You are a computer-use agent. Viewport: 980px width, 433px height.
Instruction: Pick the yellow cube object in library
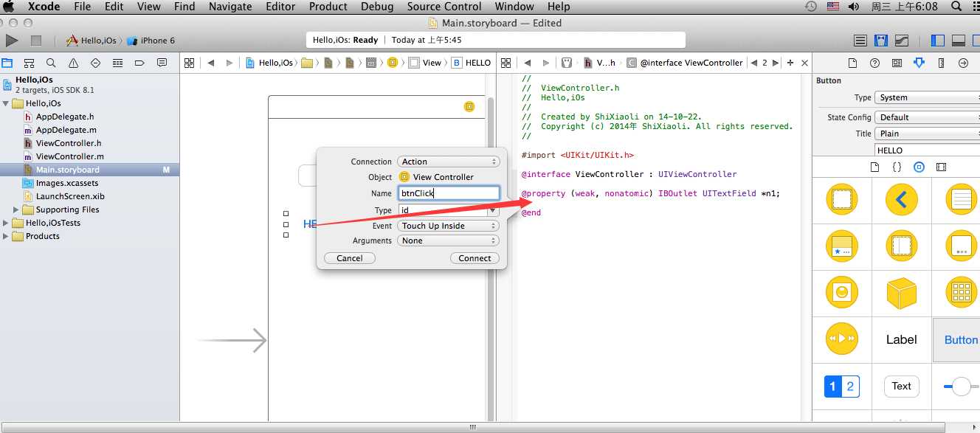(901, 293)
